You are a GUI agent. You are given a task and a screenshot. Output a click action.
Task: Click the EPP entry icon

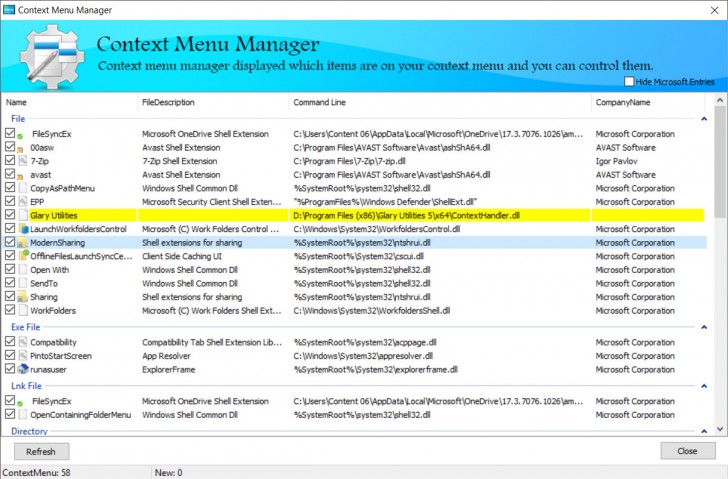pos(23,202)
